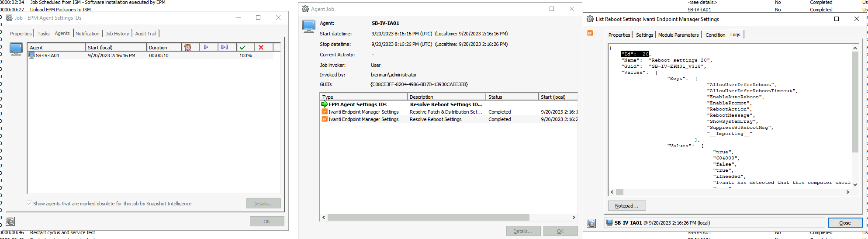This screenshot has width=868, height=239.
Task: Open log in Notepad
Action: coord(627,206)
